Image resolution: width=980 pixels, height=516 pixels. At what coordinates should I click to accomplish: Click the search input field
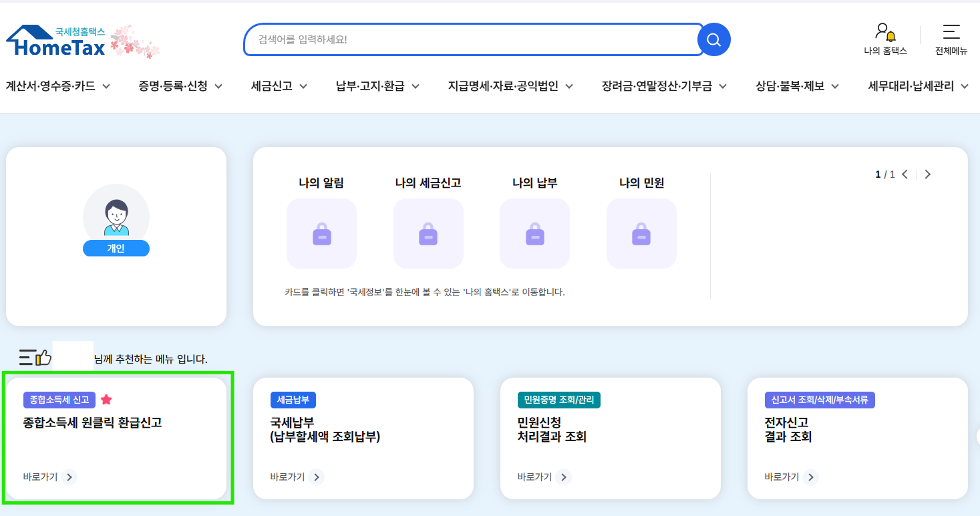[x=468, y=39]
